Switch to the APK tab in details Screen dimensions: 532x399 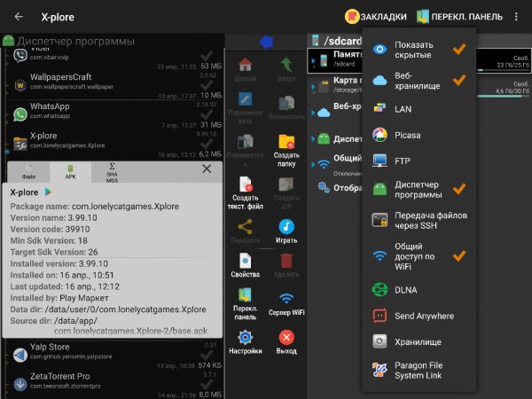(71, 172)
